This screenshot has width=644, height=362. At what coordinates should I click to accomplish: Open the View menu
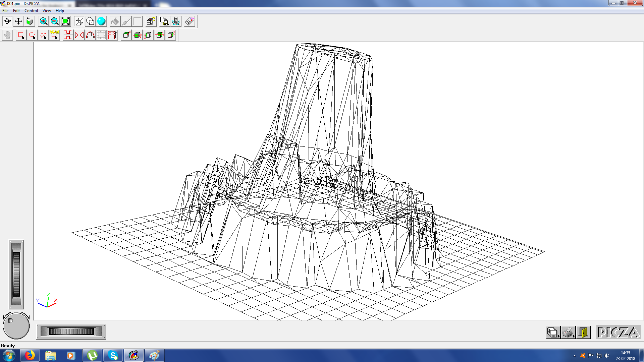[47, 11]
